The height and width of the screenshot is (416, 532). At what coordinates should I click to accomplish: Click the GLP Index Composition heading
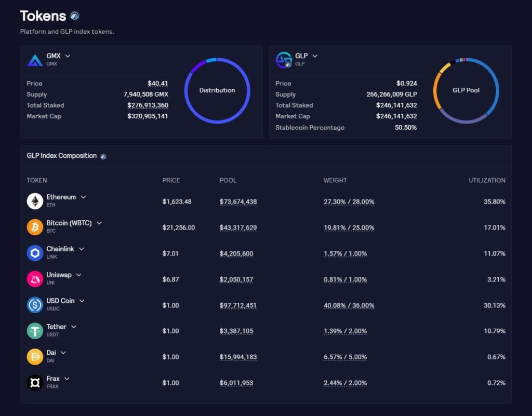pyautogui.click(x=62, y=156)
